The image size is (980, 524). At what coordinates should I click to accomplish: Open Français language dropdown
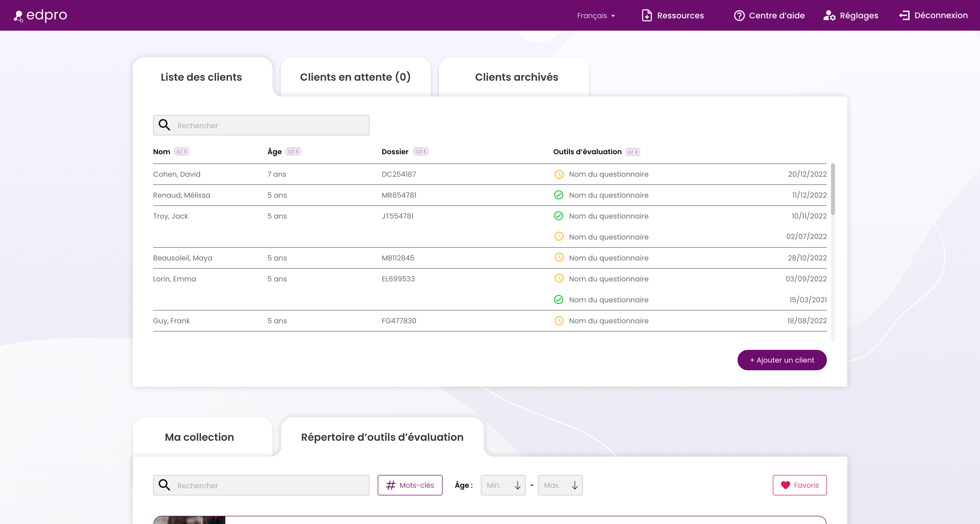[596, 16]
